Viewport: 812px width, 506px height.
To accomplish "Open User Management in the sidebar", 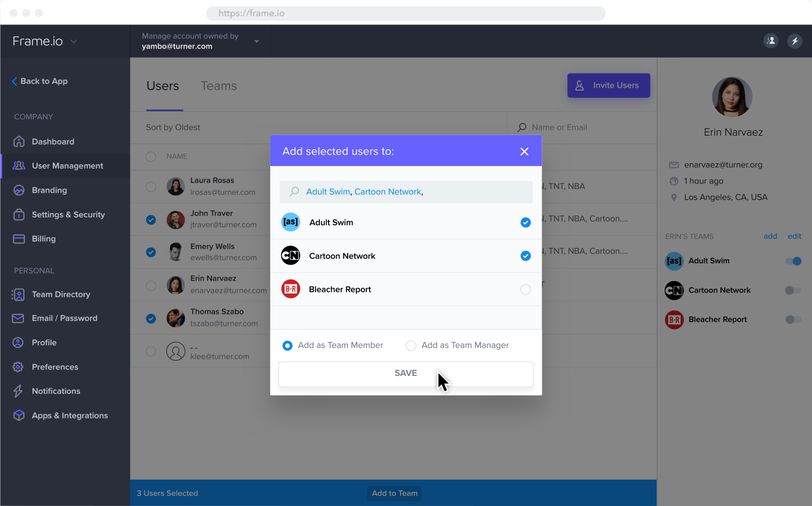I will point(65,166).
